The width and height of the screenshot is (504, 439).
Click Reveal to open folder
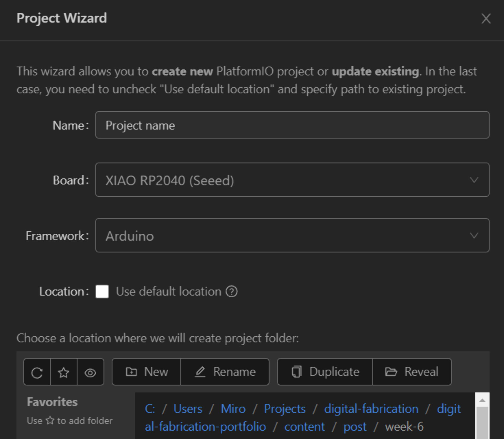coord(412,372)
